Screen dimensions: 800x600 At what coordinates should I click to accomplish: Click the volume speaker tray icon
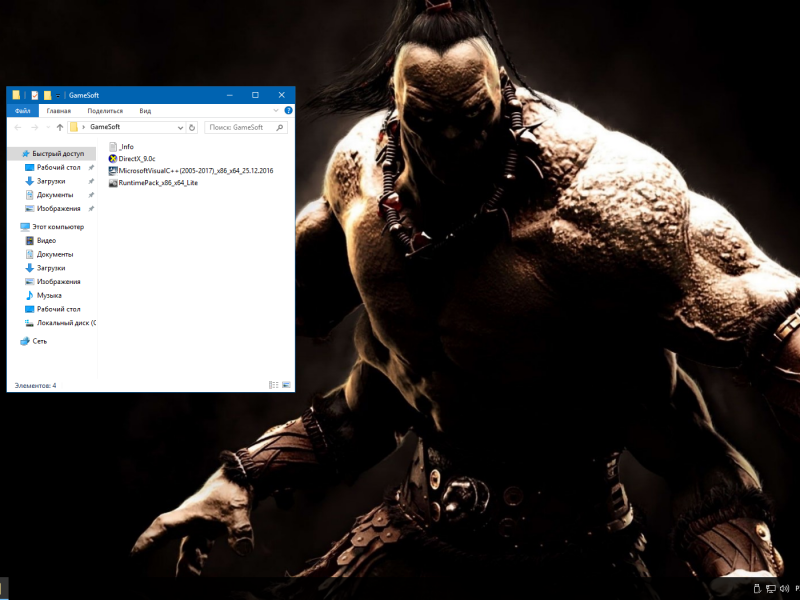(x=785, y=589)
